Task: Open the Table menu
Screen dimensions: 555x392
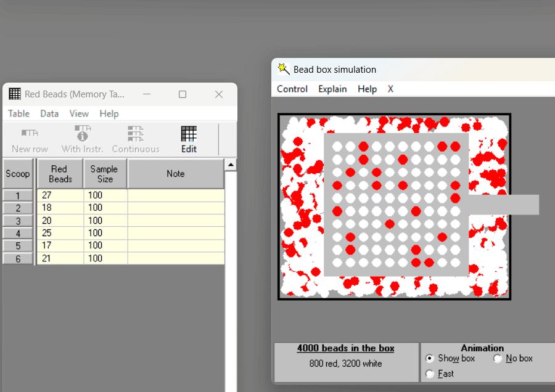Action: click(x=18, y=113)
